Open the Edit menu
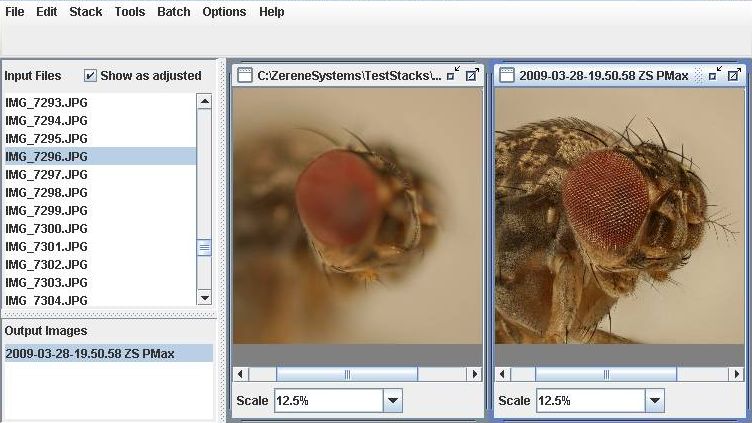752x423 pixels. coord(47,12)
